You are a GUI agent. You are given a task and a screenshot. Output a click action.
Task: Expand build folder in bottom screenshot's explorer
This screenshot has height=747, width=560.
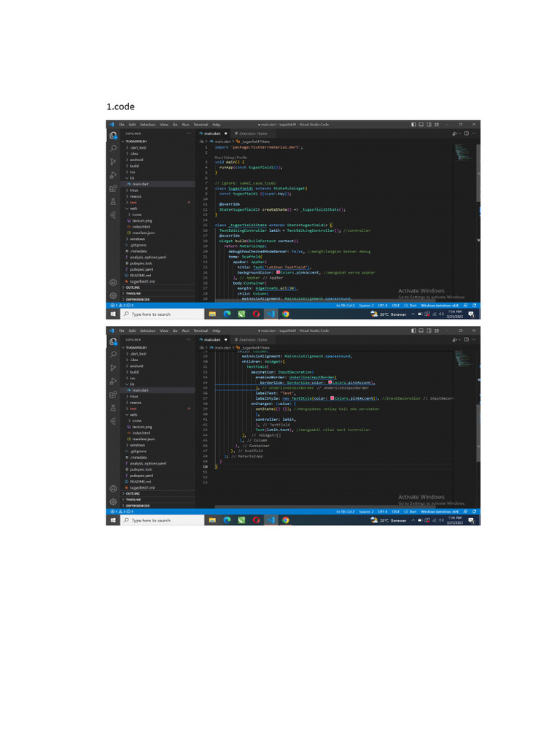coord(134,372)
